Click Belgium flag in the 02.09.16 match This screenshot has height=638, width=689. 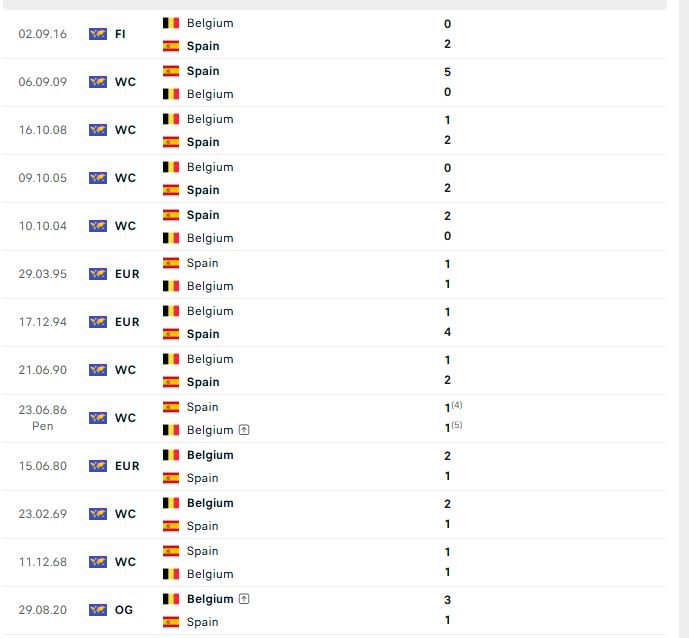point(171,23)
